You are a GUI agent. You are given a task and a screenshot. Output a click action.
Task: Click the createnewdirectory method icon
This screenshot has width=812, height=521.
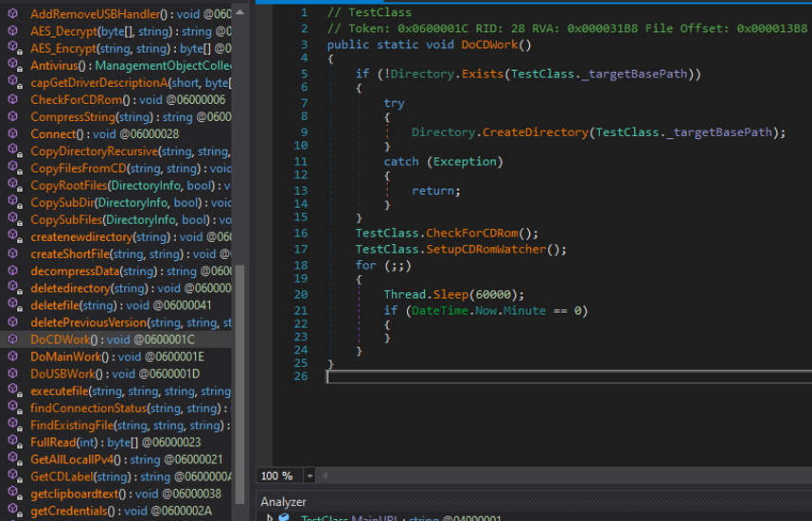coord(14,236)
